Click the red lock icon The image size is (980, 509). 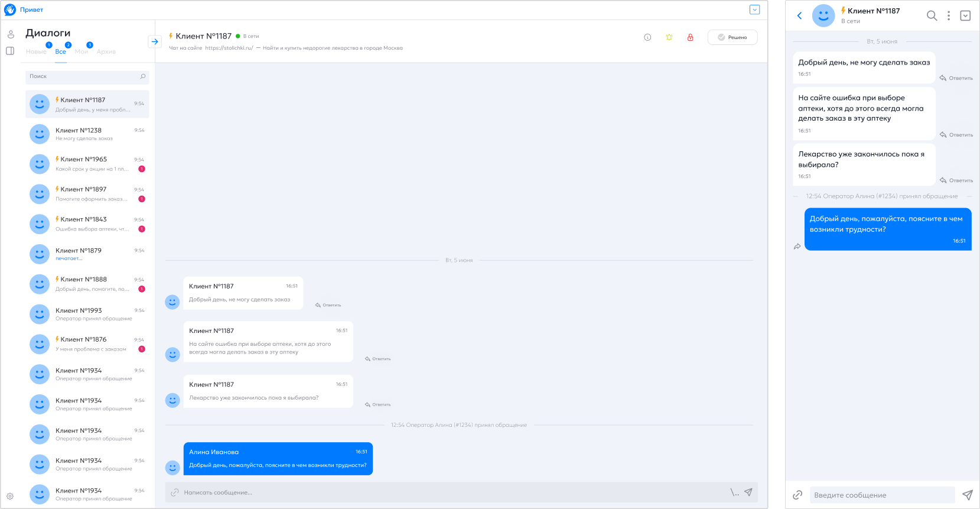point(690,37)
